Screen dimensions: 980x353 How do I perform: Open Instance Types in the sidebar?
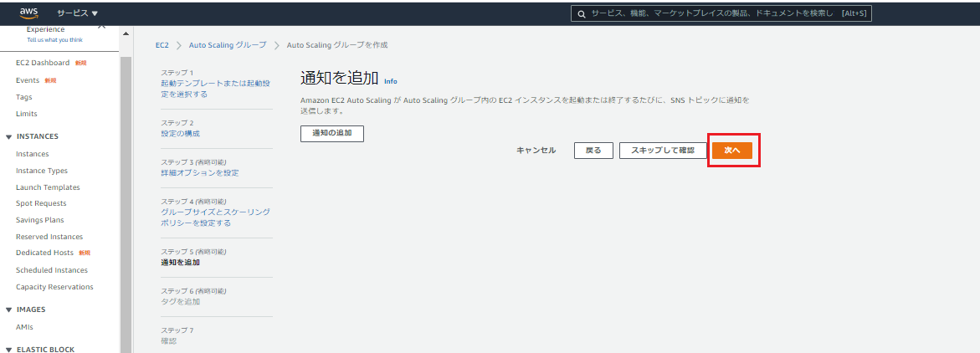42,171
